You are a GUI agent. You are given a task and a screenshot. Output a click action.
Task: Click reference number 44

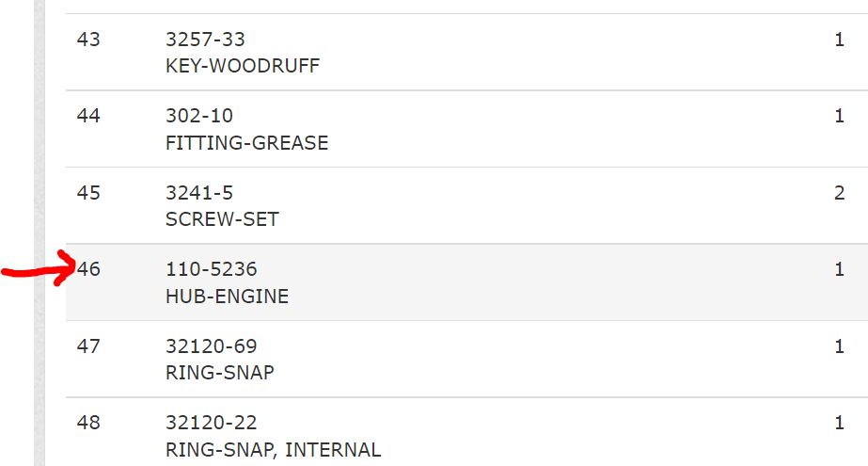point(88,116)
